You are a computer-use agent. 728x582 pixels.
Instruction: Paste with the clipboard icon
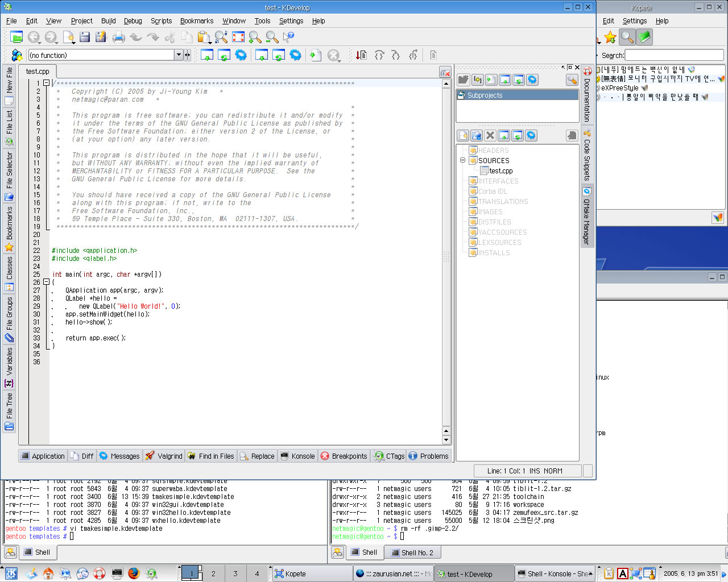[x=203, y=37]
